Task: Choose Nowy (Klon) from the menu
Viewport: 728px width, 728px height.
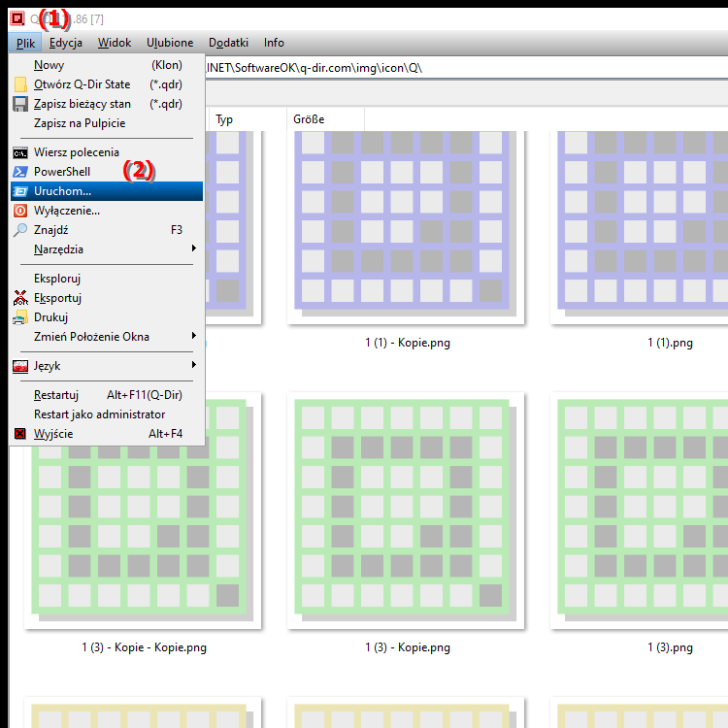Action: [107, 65]
